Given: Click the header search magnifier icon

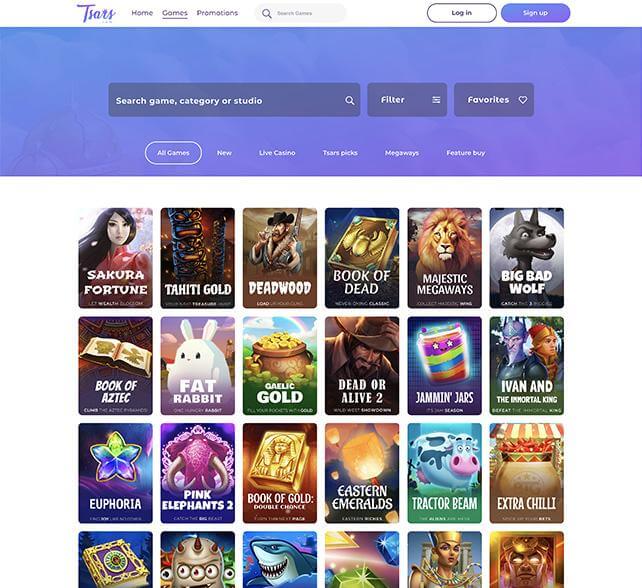Looking at the screenshot, I should 267,14.
